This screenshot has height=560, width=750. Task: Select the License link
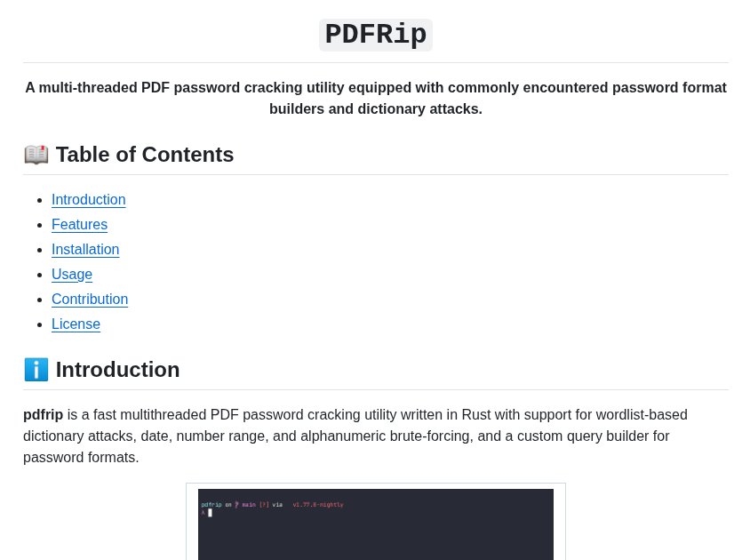76,324
